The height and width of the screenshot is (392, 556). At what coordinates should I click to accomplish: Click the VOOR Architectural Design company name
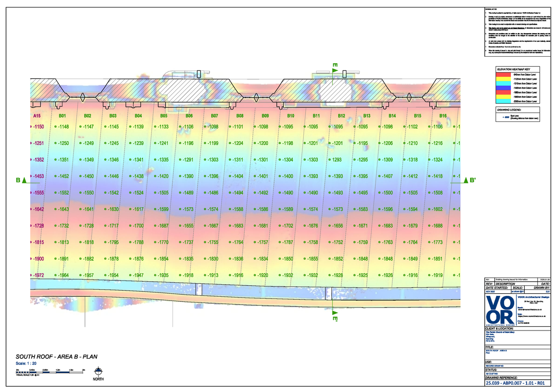(533, 297)
